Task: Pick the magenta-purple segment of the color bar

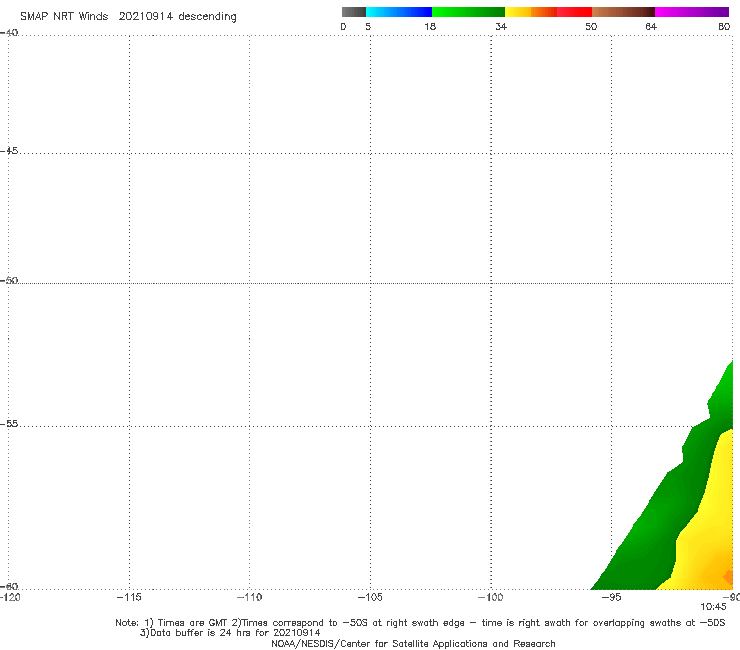Action: pyautogui.click(x=692, y=12)
